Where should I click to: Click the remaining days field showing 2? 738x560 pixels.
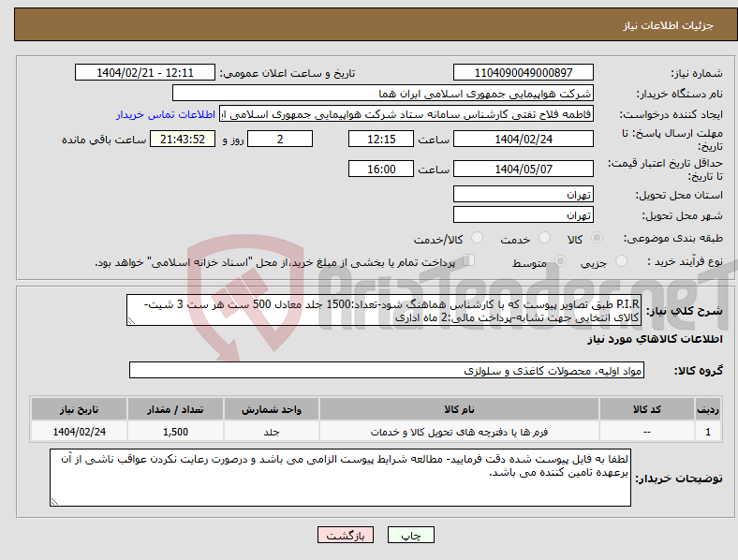280,139
